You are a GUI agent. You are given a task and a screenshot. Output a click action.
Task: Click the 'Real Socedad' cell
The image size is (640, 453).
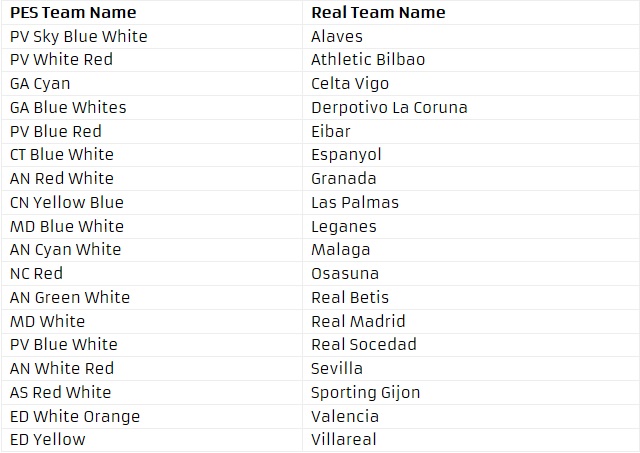click(363, 345)
